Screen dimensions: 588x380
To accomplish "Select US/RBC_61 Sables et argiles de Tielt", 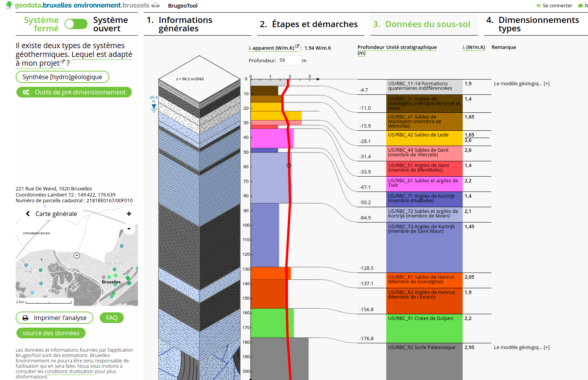I will [x=424, y=184].
